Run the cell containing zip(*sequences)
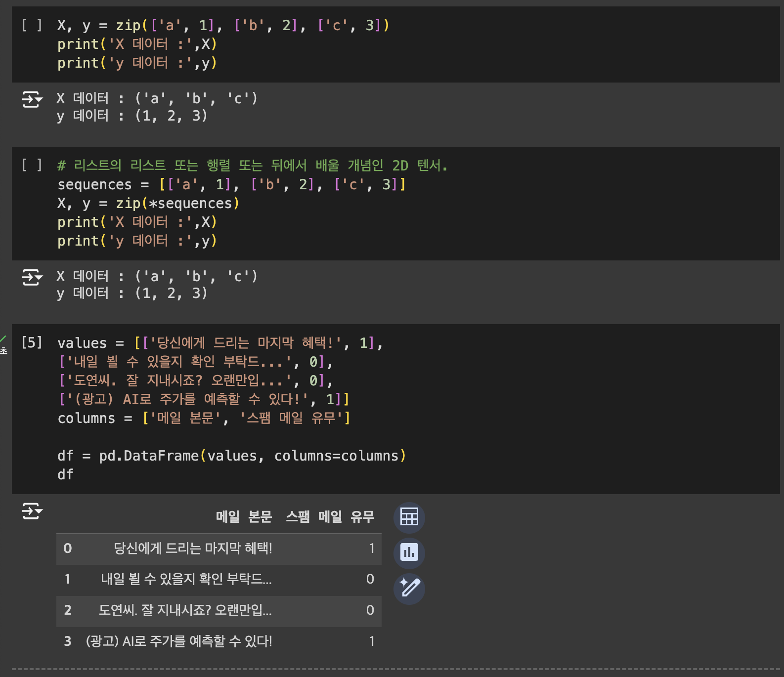784x677 pixels. (x=31, y=165)
